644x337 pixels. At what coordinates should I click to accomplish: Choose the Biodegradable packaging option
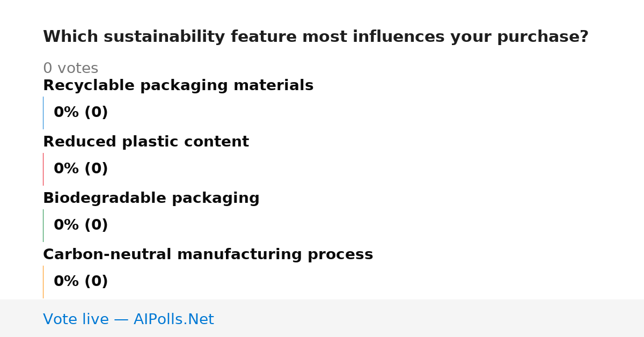151,199
